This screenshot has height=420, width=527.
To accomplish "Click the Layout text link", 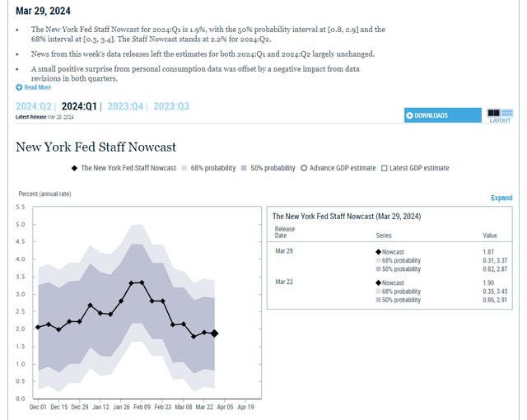I will pos(500,121).
